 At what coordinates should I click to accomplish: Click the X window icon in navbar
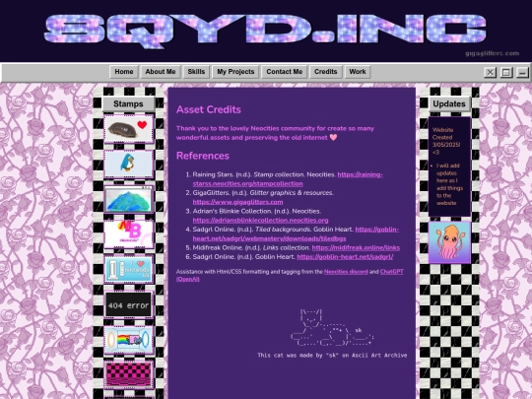[490, 72]
